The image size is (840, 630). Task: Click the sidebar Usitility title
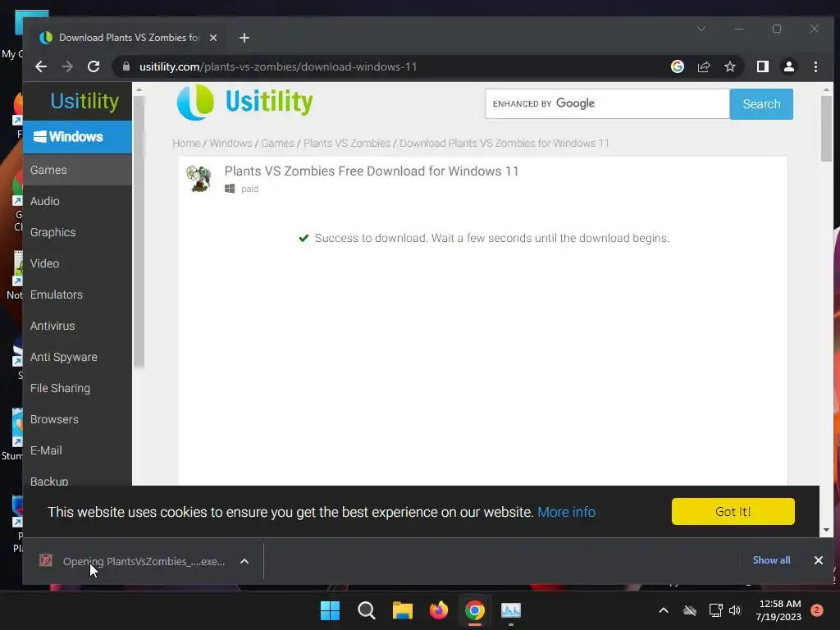point(84,101)
